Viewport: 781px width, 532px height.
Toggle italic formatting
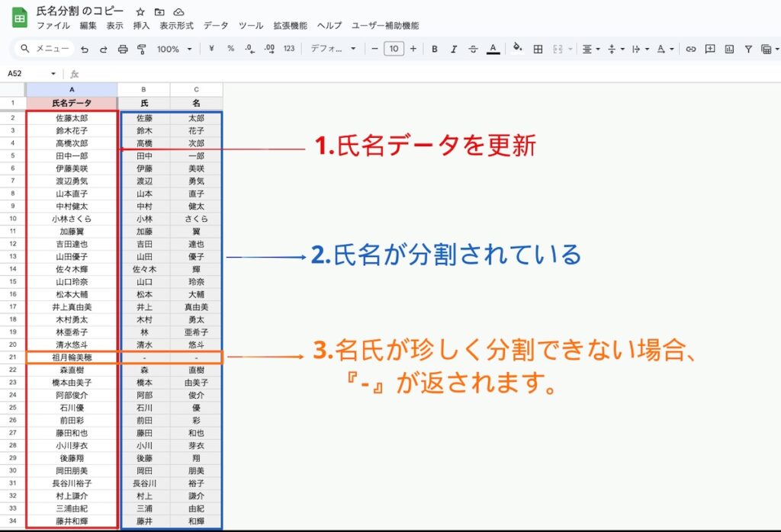click(454, 49)
